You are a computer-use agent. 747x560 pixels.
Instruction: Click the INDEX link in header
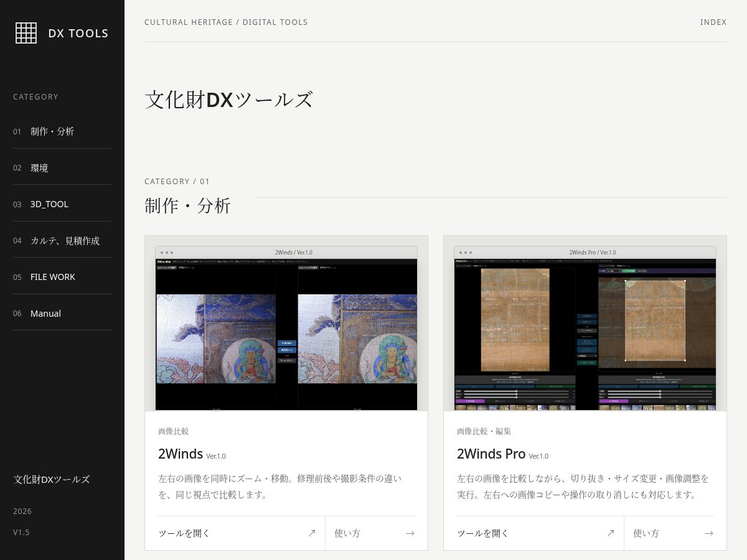[713, 22]
